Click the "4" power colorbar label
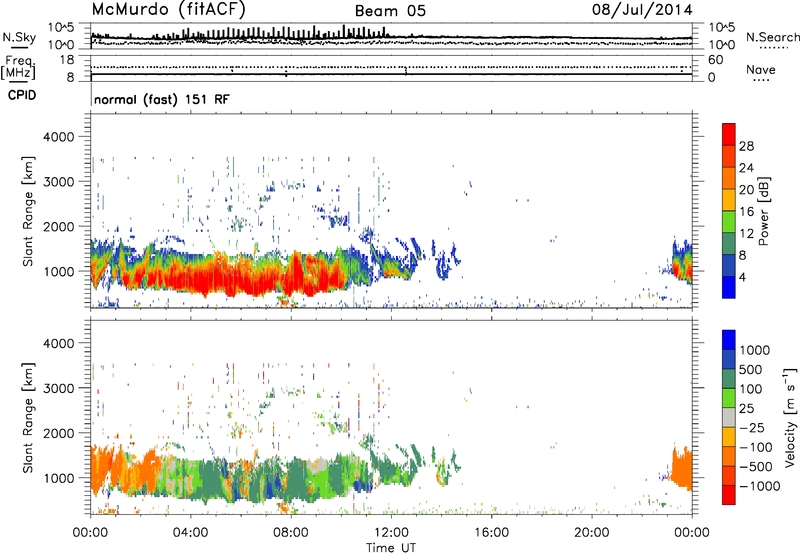800x554 pixels. tap(742, 277)
